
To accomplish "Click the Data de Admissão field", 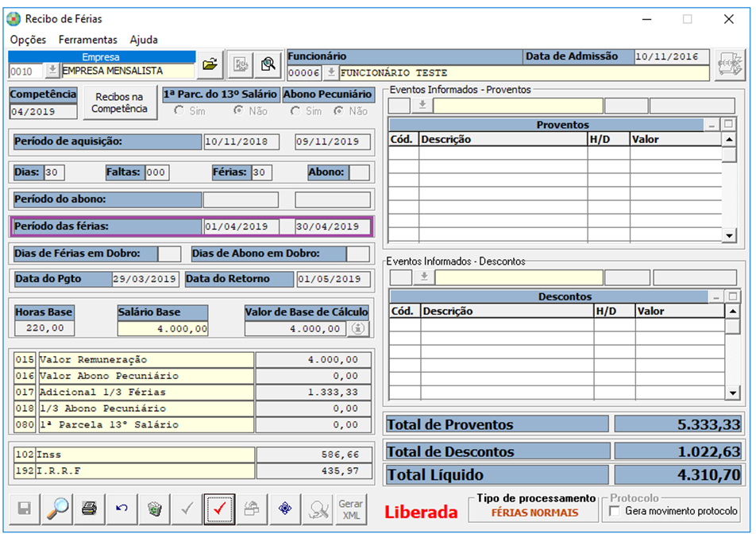I will tap(671, 57).
